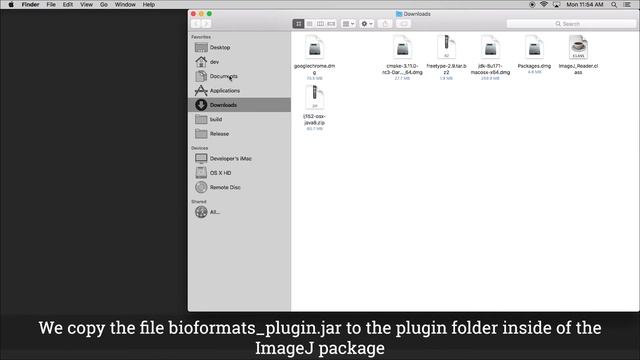Select Desktop in sidebar
The image size is (640, 360).
pyautogui.click(x=239, y=47)
